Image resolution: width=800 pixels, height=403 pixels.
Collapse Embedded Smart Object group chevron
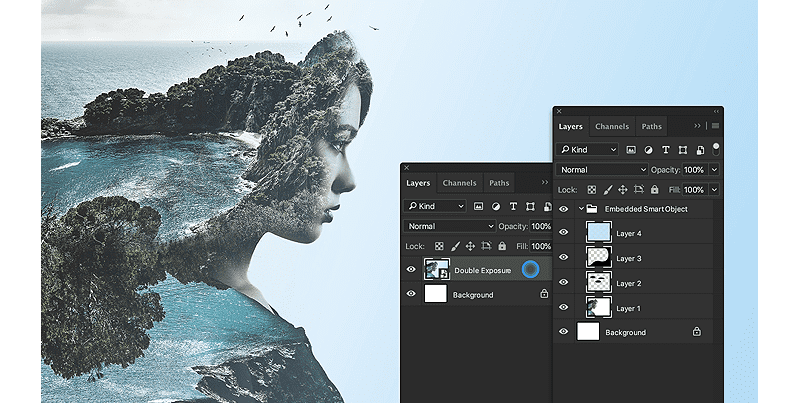pos(581,209)
